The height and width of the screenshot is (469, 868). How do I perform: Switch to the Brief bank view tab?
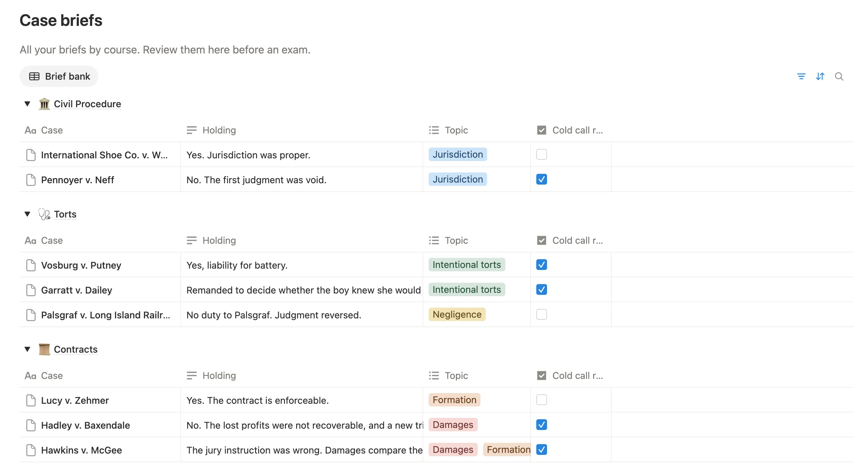point(59,76)
